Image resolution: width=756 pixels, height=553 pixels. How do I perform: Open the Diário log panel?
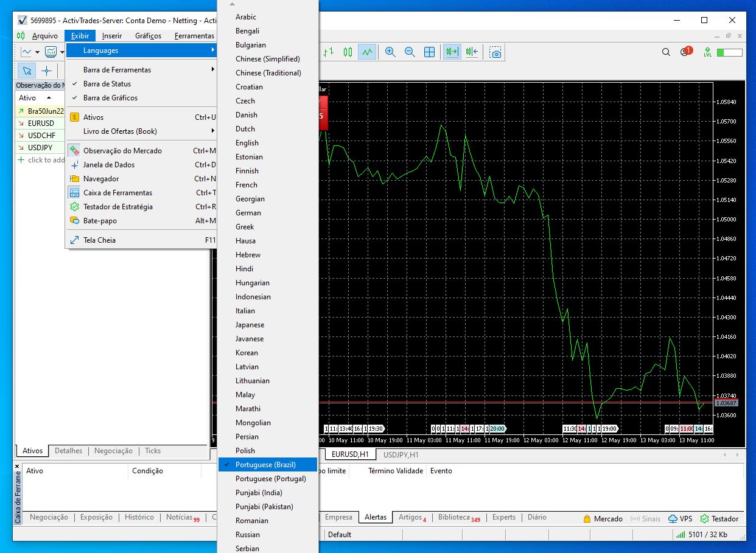pos(536,518)
